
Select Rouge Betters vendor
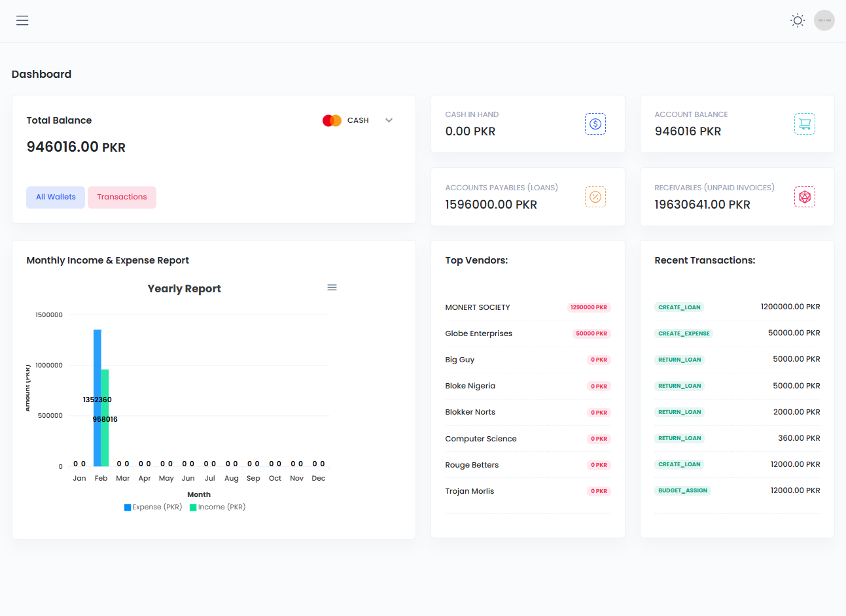(x=472, y=465)
